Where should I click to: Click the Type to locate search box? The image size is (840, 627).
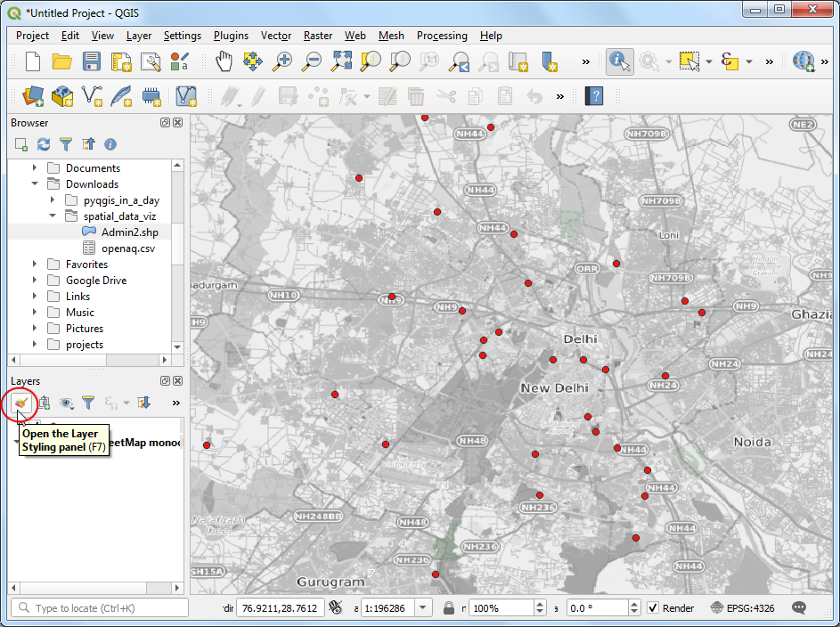coord(100,608)
